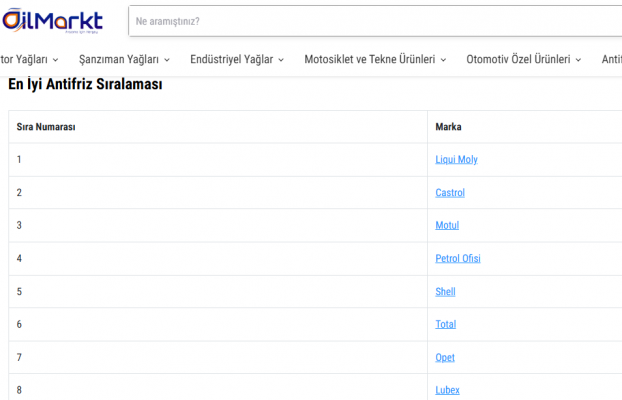This screenshot has width=622, height=400.
Task: Select the Shell brand link
Action: click(x=445, y=292)
